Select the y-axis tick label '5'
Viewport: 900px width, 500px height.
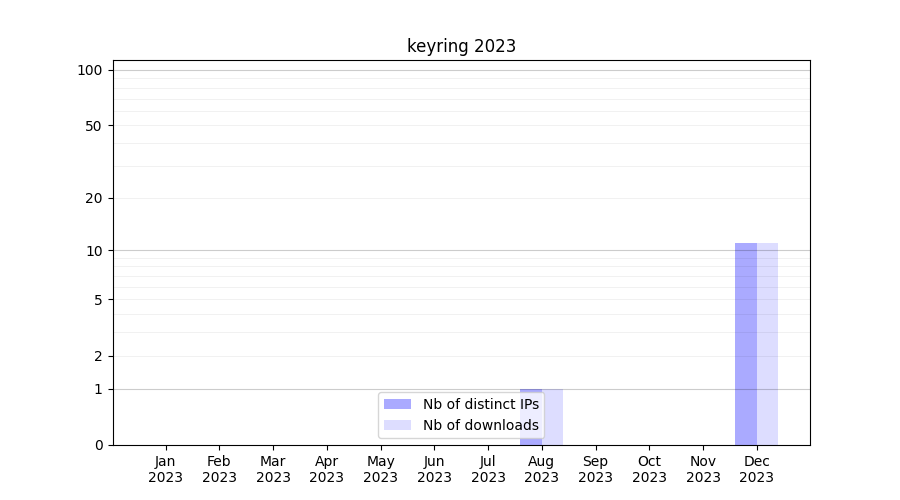coord(98,299)
